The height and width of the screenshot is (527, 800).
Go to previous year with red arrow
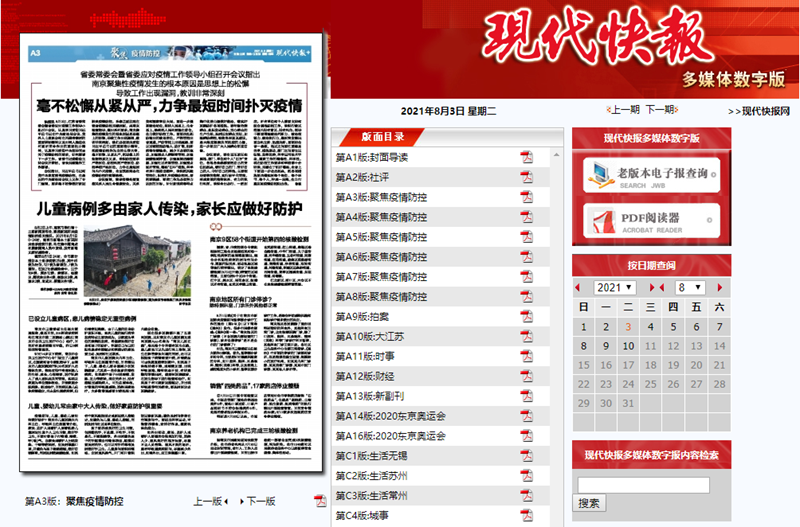[x=578, y=288]
